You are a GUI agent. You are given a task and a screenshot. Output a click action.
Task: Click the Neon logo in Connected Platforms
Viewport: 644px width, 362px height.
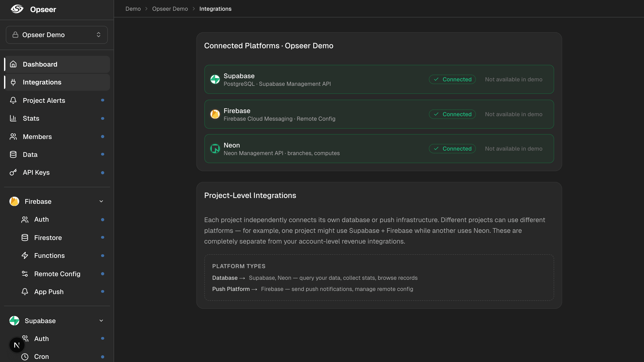(x=215, y=149)
